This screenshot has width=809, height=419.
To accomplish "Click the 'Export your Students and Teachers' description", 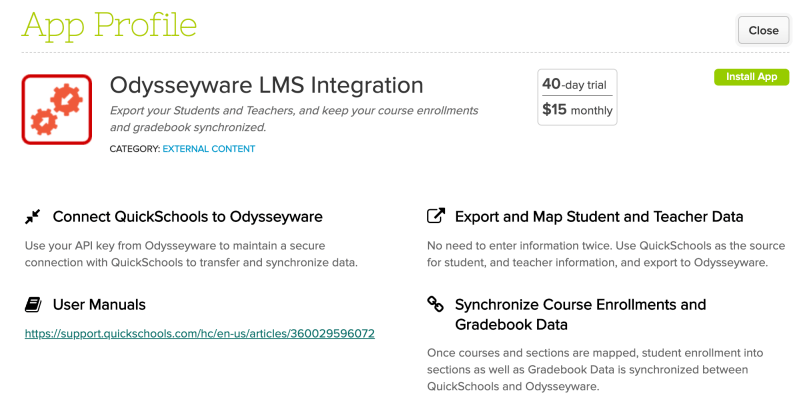I will pos(294,119).
